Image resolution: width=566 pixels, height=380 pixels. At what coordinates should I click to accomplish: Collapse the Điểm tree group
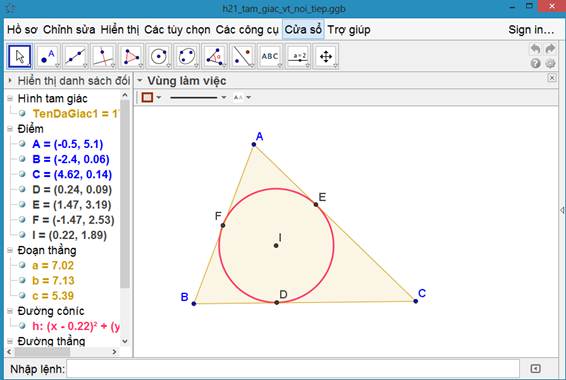(x=10, y=128)
